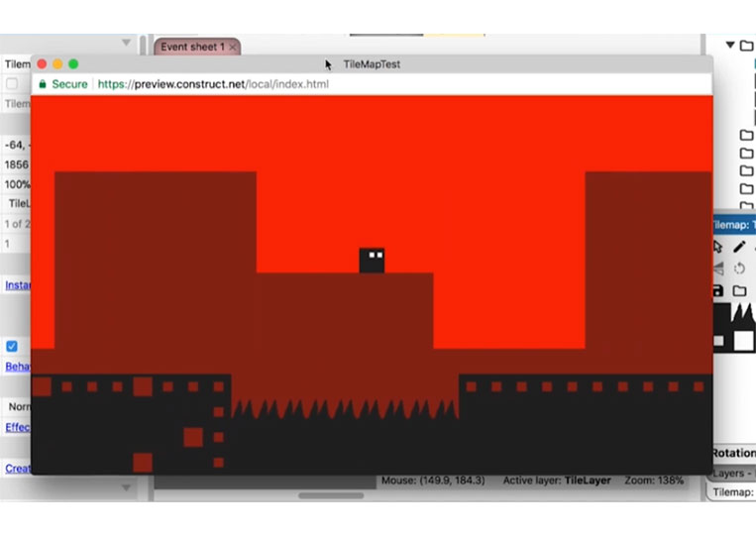
Task: Pick the large white square tile
Action: coord(744,341)
